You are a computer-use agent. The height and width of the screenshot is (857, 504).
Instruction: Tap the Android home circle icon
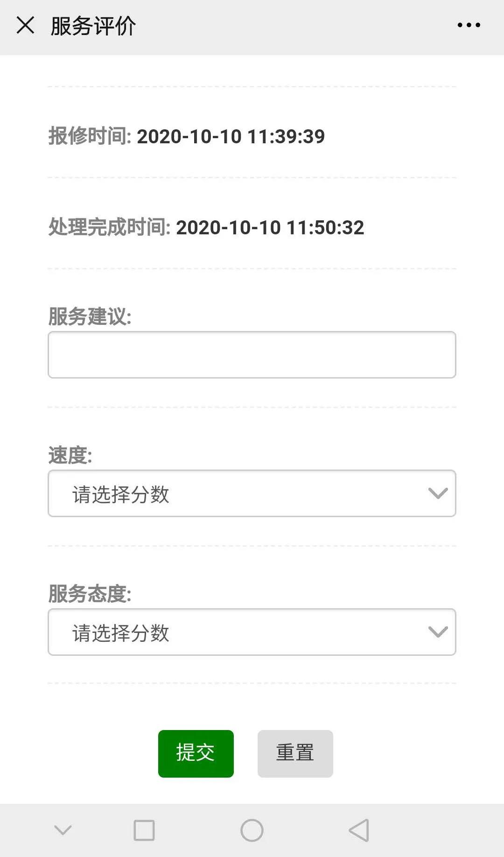pos(252,830)
